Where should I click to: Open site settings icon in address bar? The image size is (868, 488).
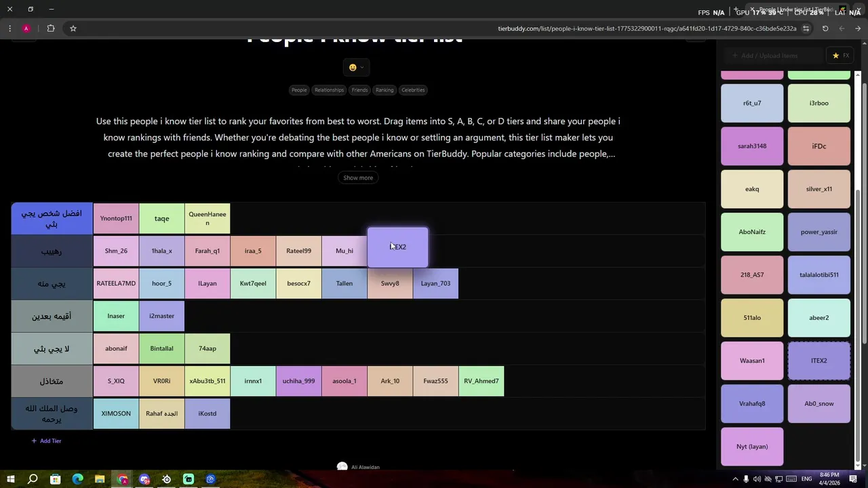(806, 28)
